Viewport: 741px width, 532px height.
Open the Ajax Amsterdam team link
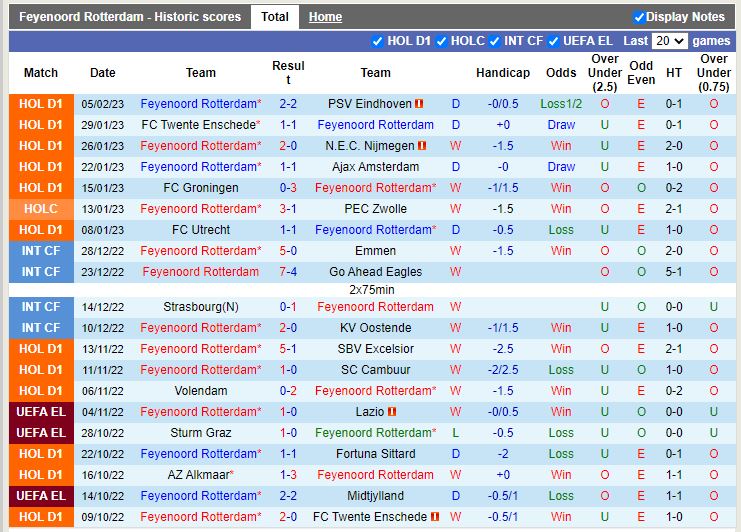[375, 167]
